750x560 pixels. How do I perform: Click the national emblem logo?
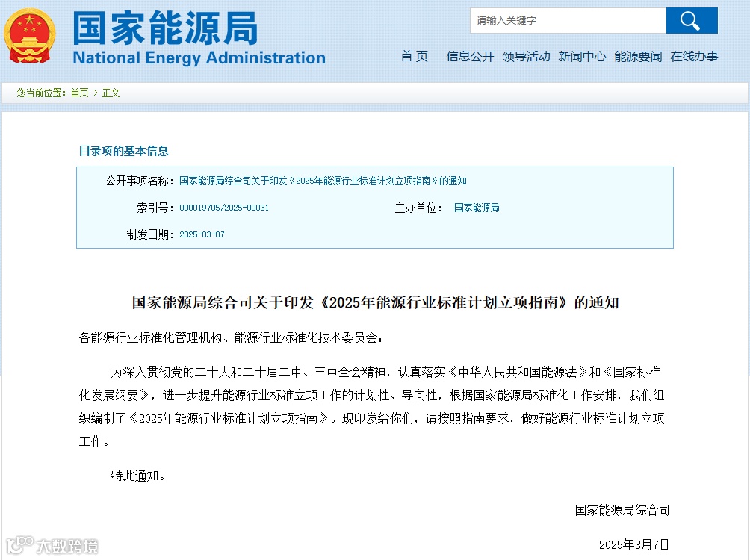[x=30, y=36]
